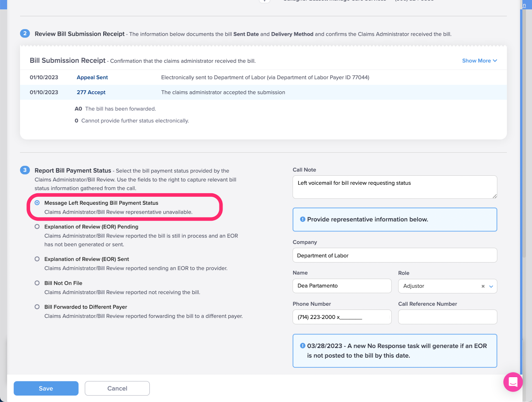Click the 01/10/2023 date in Appeal Sent row
This screenshot has width=532, height=402.
[x=44, y=77]
